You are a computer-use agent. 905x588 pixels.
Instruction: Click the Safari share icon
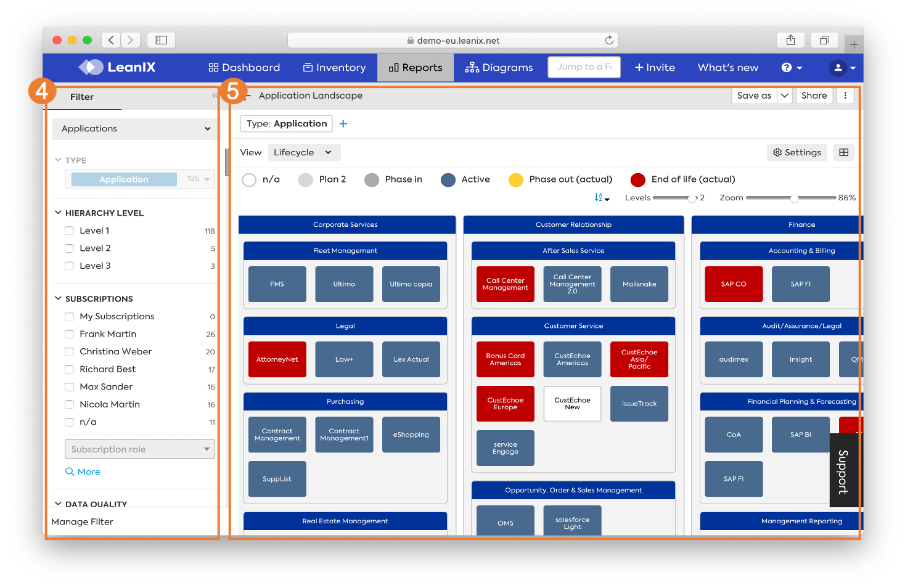click(791, 40)
